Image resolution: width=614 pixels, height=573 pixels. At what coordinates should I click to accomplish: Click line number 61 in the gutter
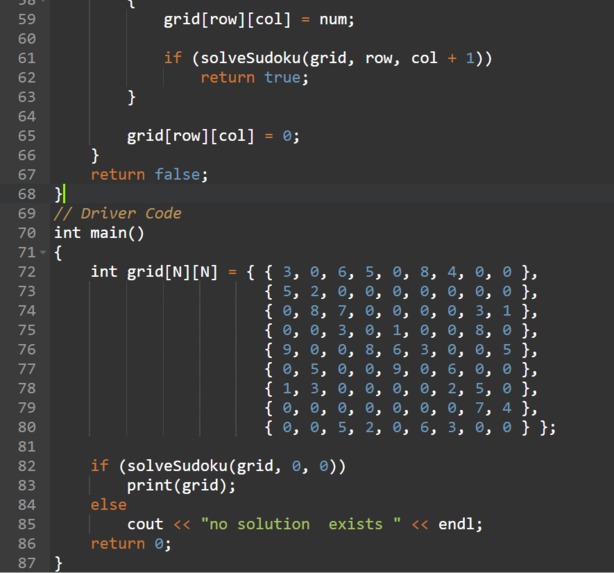tap(27, 58)
